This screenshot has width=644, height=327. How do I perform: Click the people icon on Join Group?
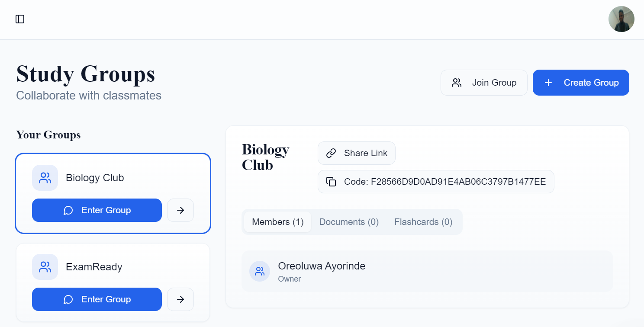[457, 83]
